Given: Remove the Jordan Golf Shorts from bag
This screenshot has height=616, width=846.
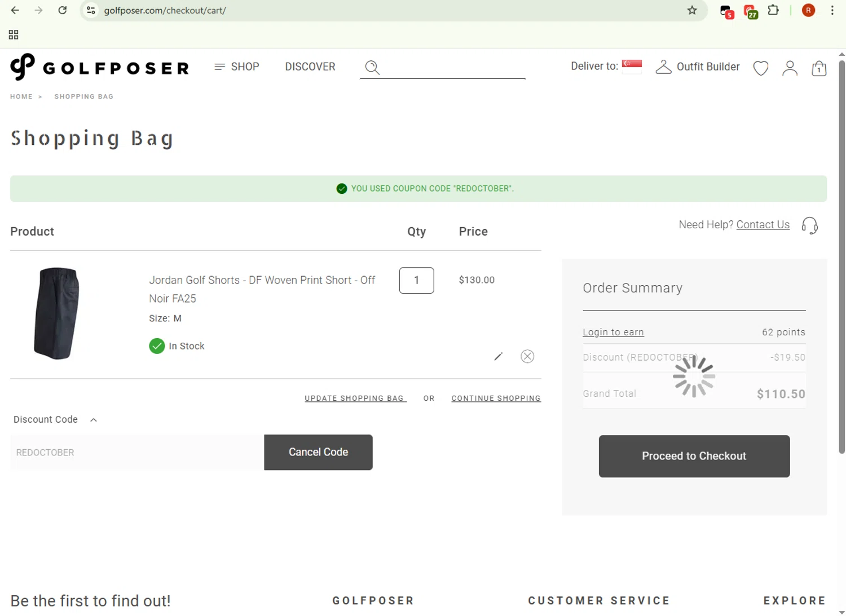Looking at the screenshot, I should (x=527, y=356).
